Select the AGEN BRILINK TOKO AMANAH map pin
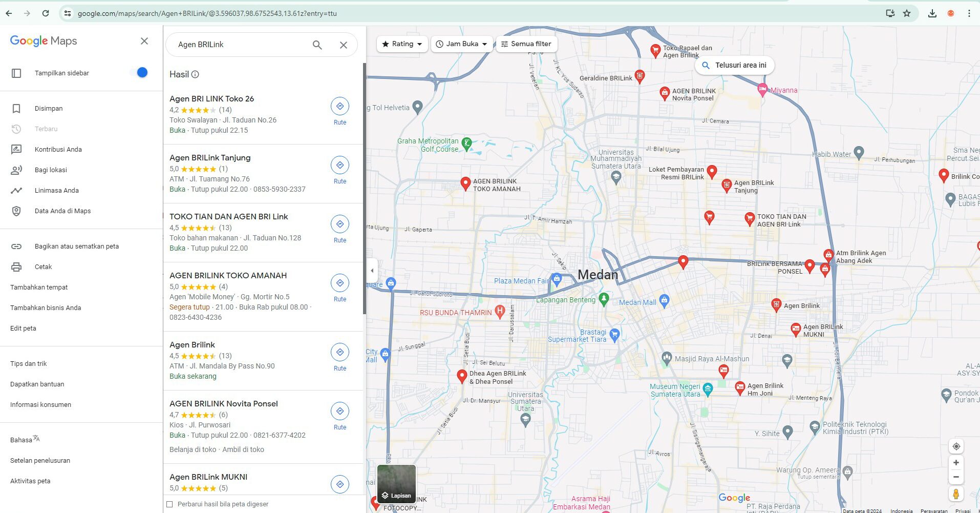The height and width of the screenshot is (513, 980). point(465,183)
